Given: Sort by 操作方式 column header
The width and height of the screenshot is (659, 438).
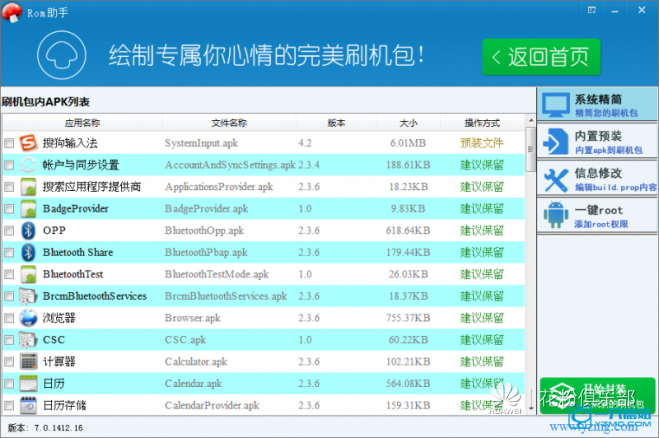Looking at the screenshot, I should pos(482,123).
